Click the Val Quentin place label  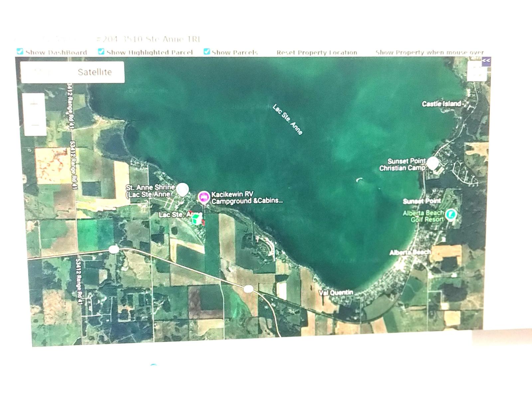tap(336, 293)
